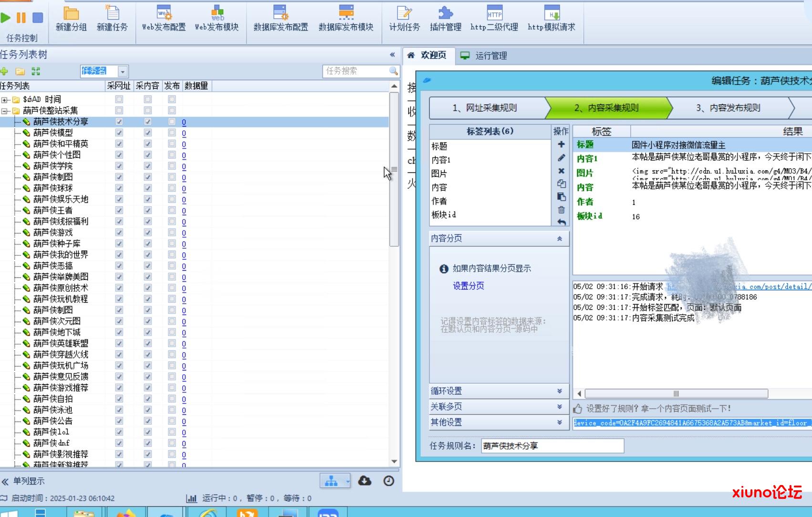Screen dimensions: 812x517
Task: Click the clock icon at bottom
Action: [389, 481]
